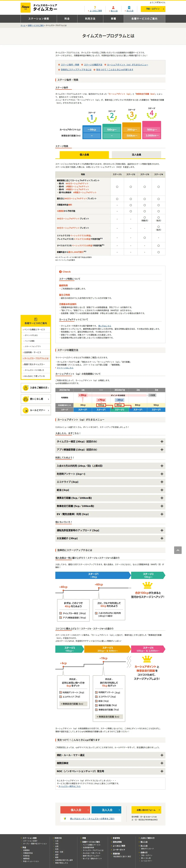The image size is (186, 868).
Task: Click ホーム in the breadcrumb
Action: point(23,25)
